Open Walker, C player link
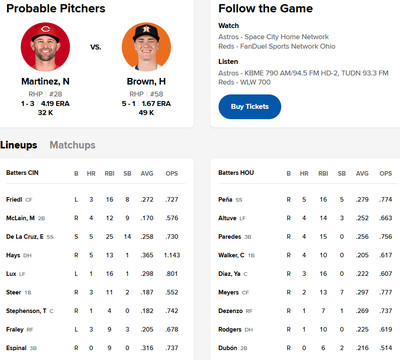400x360 pixels. tap(231, 255)
